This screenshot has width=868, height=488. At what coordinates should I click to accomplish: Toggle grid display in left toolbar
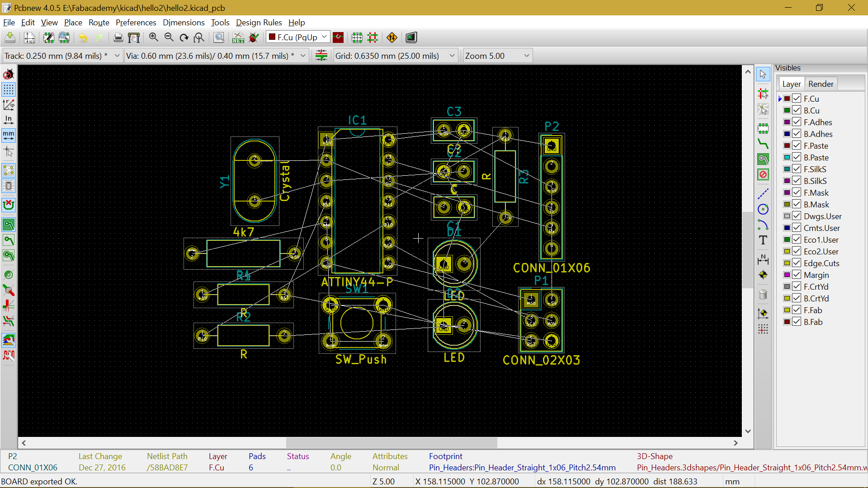(9, 89)
